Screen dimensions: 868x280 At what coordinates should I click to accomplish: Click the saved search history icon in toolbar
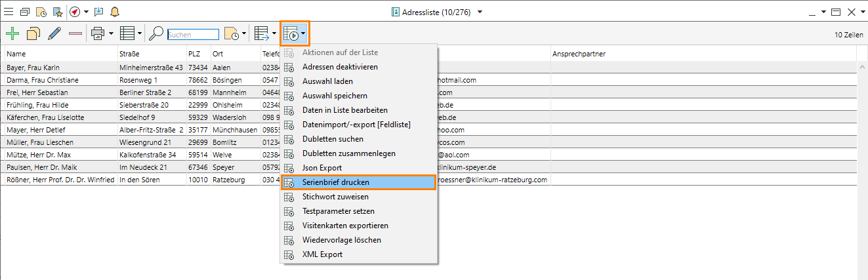[x=232, y=33]
